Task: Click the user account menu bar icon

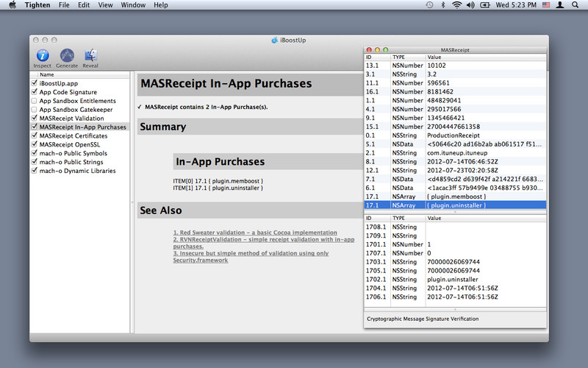Action: point(560,5)
